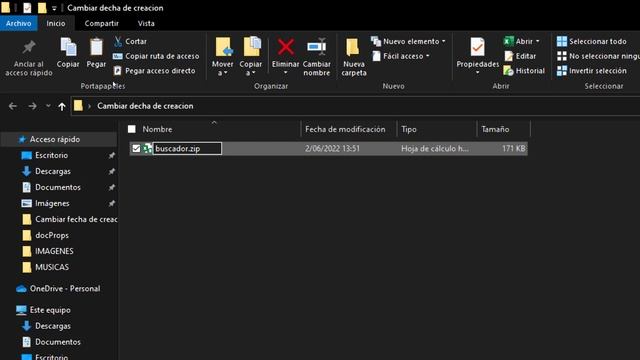640x360 pixels.
Task: Sort by the Nombre column header
Action: point(158,129)
